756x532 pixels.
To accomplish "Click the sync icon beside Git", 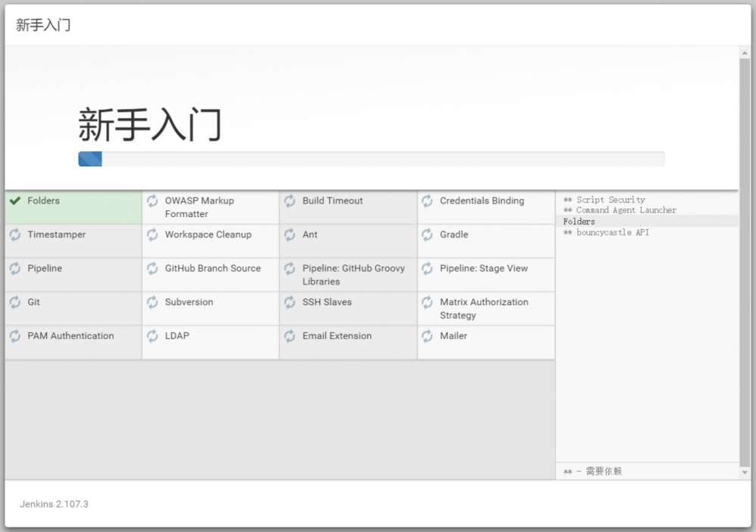I will tap(15, 302).
